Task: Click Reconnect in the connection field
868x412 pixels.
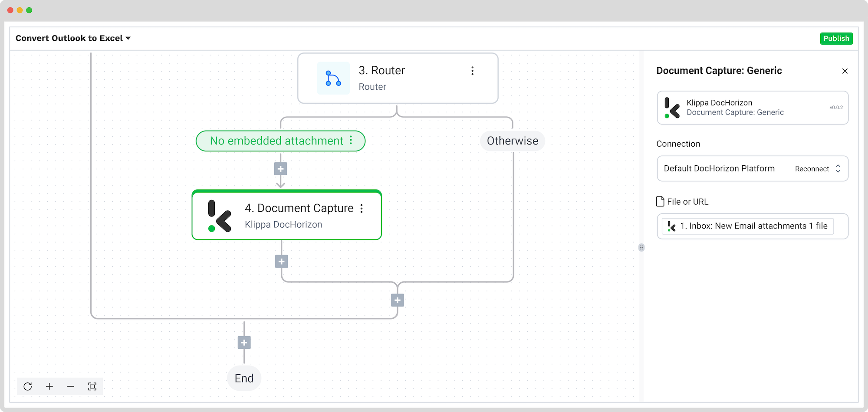Action: (x=812, y=169)
